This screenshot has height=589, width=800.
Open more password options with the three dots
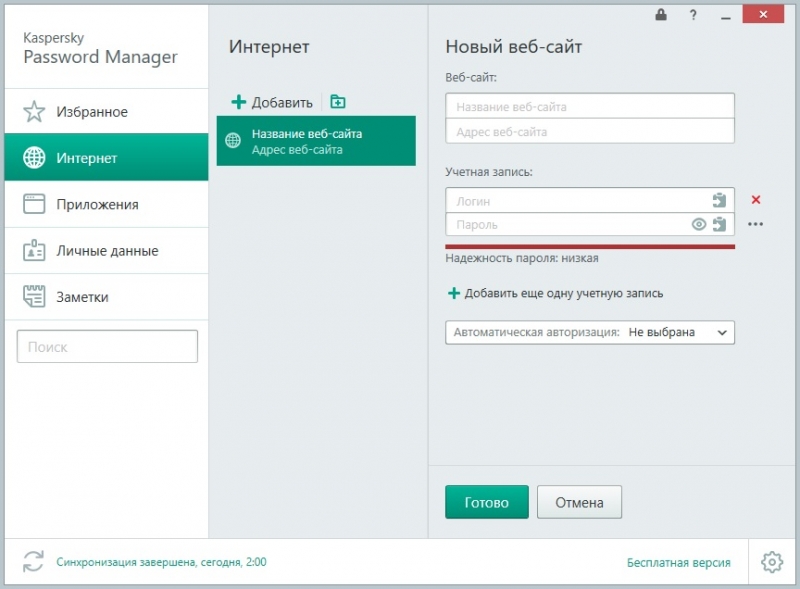click(x=756, y=224)
